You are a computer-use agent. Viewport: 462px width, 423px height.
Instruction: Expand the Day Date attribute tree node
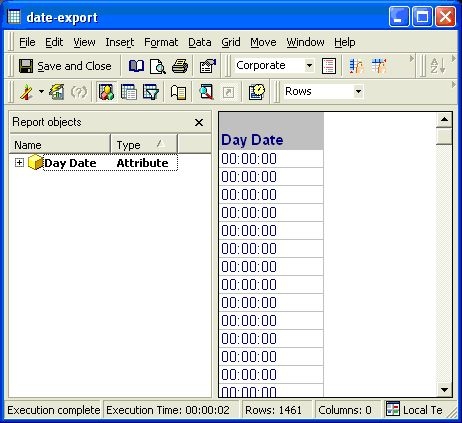(19, 163)
